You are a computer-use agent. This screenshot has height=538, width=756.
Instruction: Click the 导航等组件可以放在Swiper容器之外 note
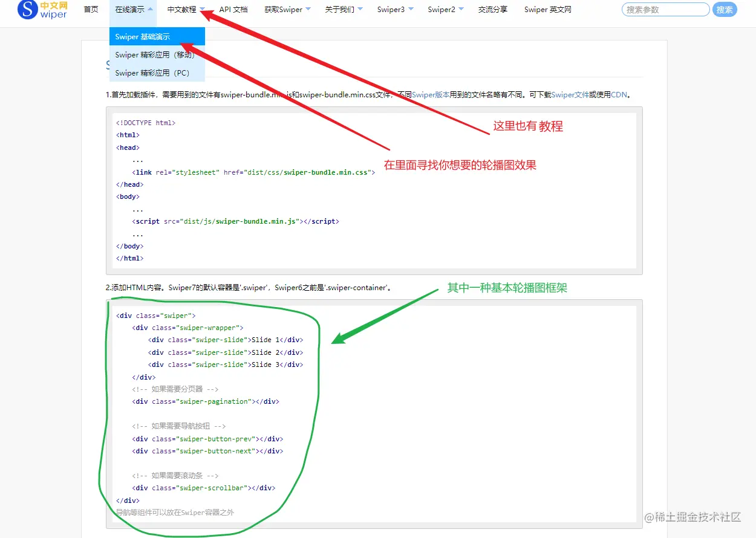click(x=175, y=513)
